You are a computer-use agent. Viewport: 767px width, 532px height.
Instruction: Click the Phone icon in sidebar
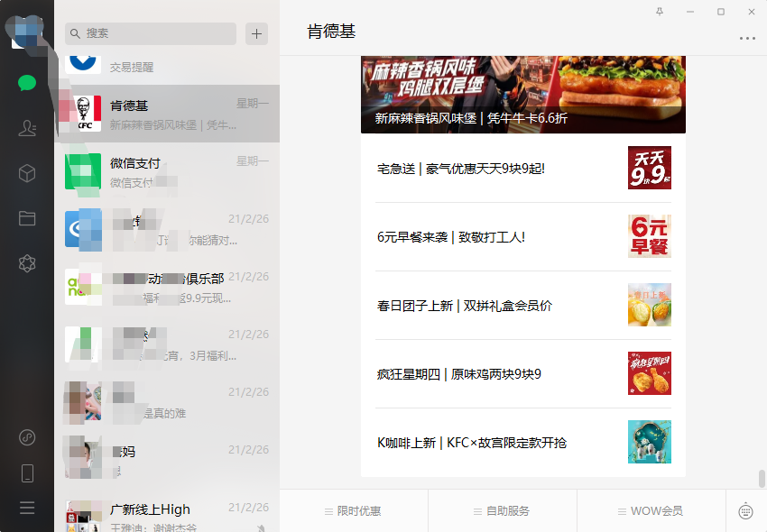27,473
